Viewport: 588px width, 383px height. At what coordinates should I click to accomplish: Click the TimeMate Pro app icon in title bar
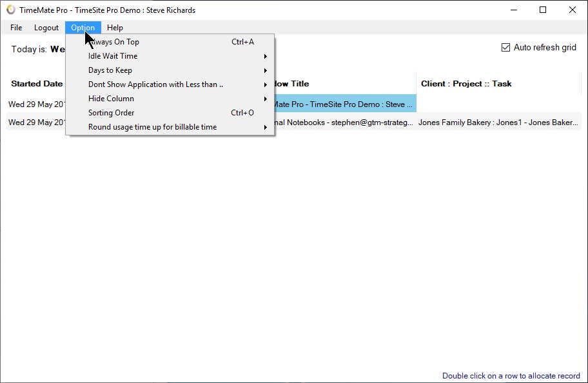point(11,10)
